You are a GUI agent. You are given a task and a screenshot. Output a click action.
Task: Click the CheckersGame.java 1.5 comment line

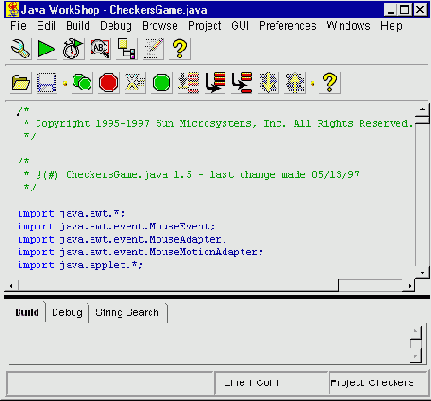pos(191,175)
